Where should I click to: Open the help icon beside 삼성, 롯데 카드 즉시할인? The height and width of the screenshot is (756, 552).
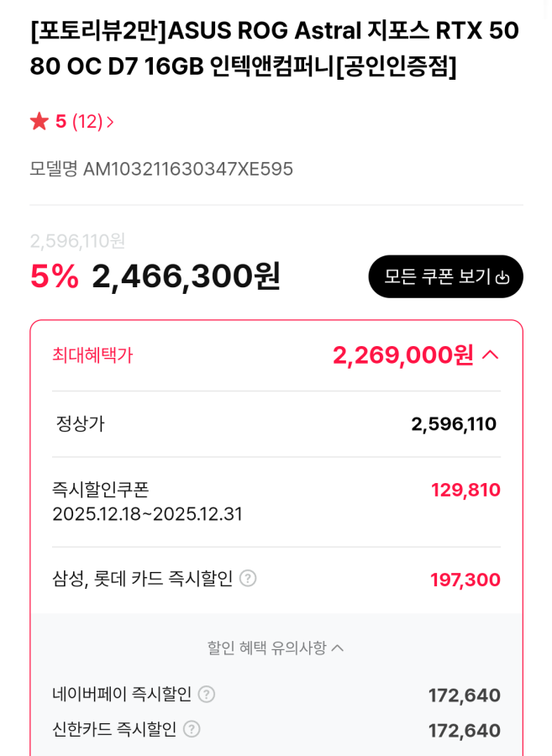246,579
